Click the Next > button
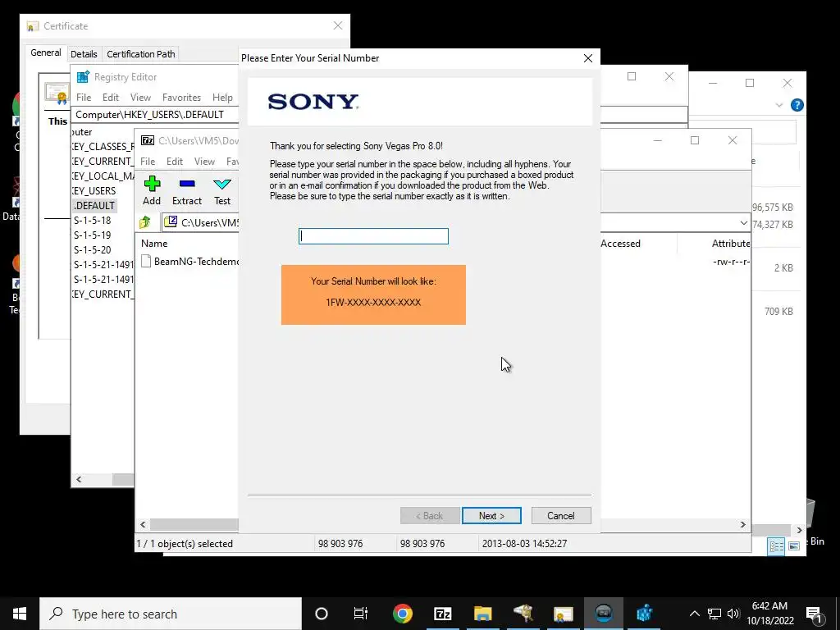The height and width of the screenshot is (630, 840). [491, 515]
